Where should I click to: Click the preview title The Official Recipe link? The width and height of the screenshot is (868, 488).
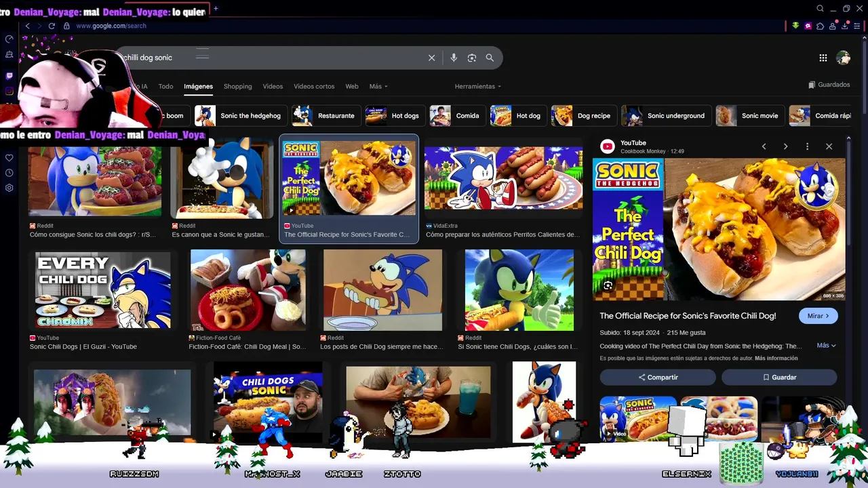(688, 316)
